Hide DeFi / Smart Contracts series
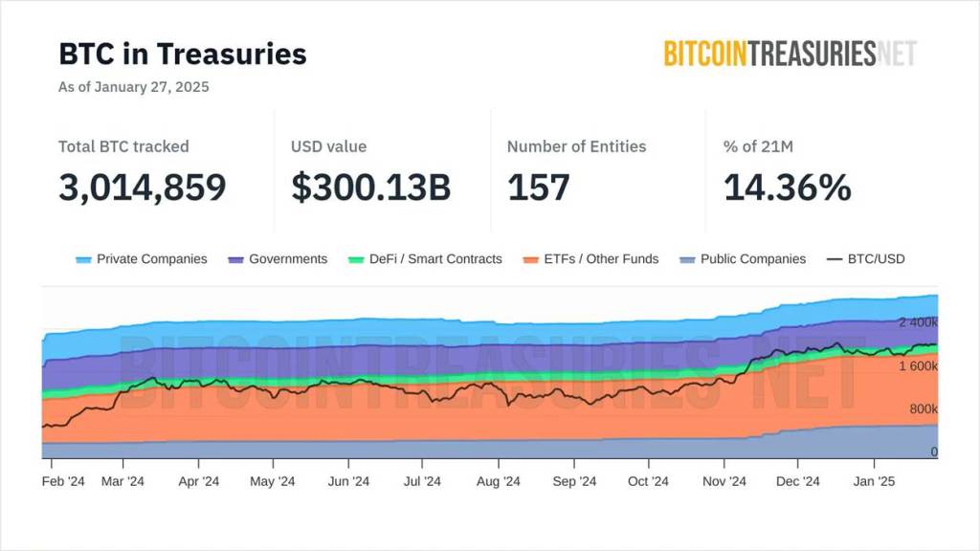The height and width of the screenshot is (551, 980). pos(435,259)
